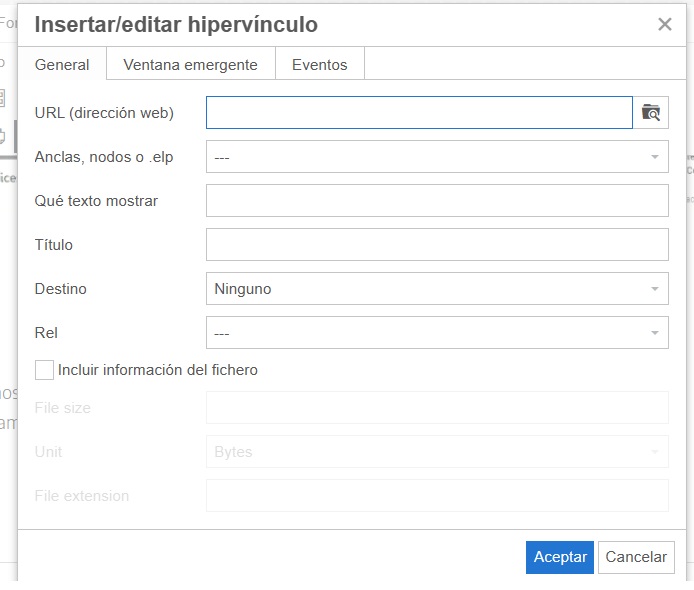
Task: Click the Cancelar button
Action: 636,557
